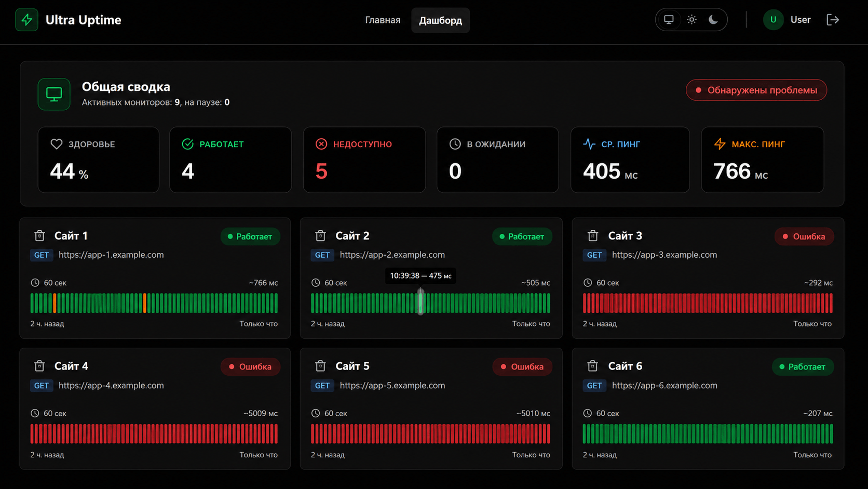The image size is (868, 489).
Task: Click the Обнаружены проблемы status badge
Action: [756, 90]
